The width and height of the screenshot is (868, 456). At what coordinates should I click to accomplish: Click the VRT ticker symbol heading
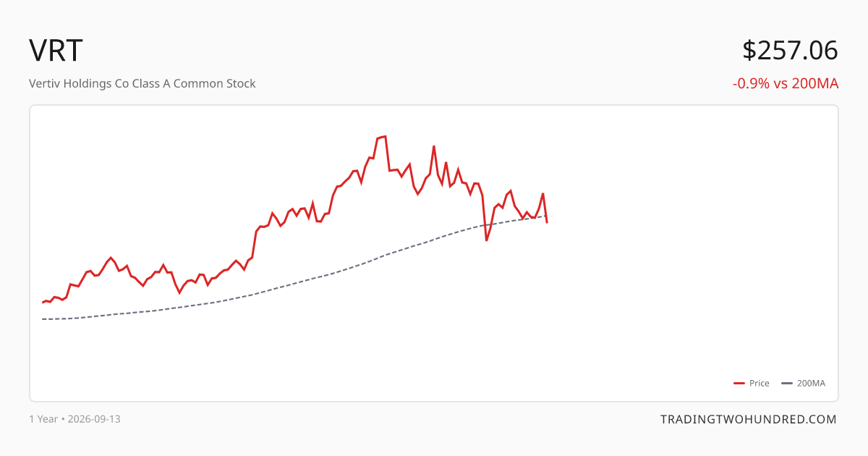(x=56, y=51)
